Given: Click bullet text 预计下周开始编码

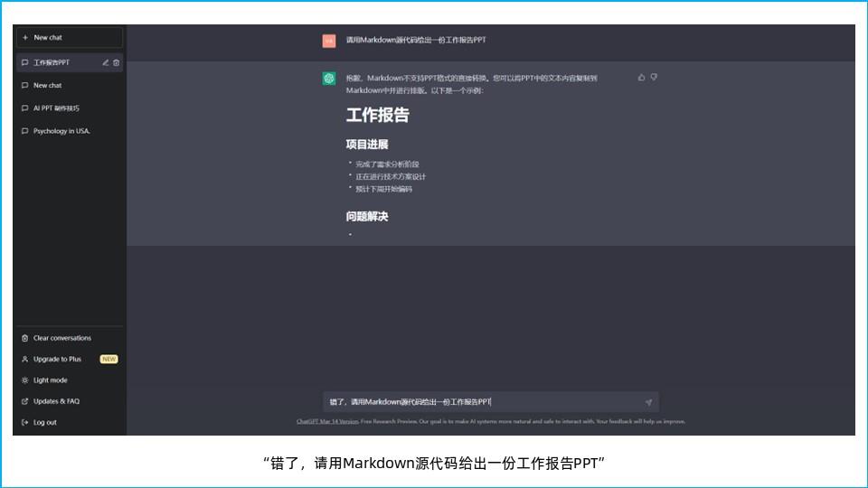Looking at the screenshot, I should (383, 189).
